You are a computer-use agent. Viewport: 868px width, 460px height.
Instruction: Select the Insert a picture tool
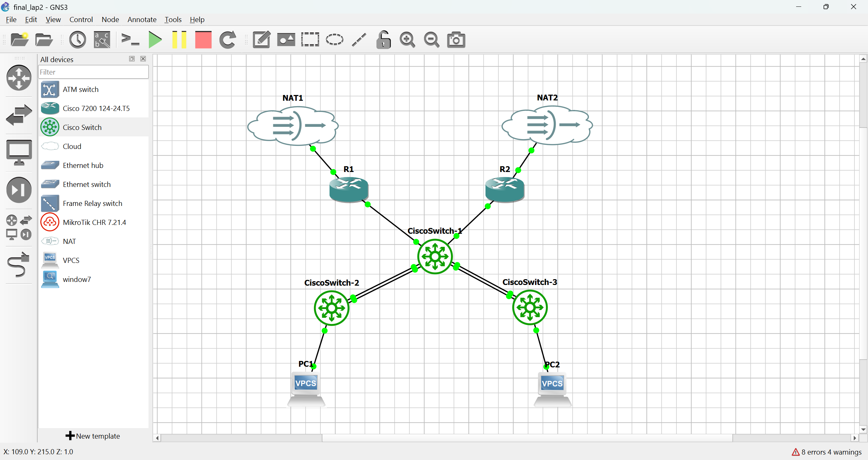click(286, 40)
